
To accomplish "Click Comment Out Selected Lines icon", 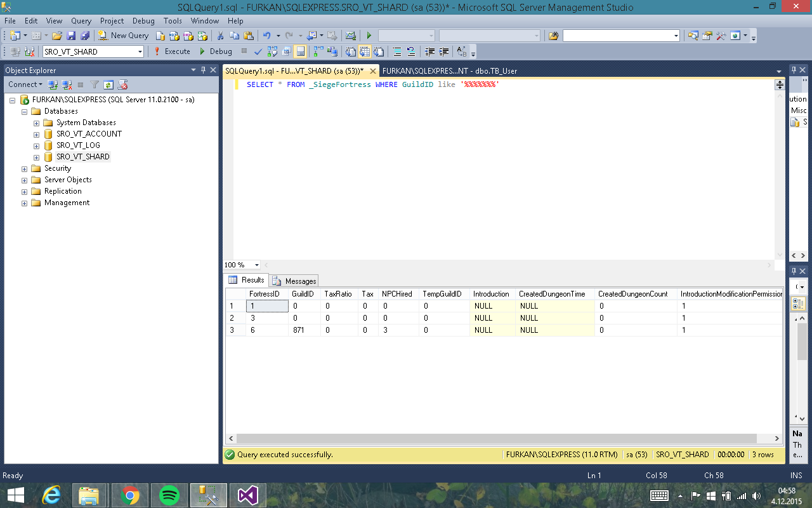I will pos(397,51).
